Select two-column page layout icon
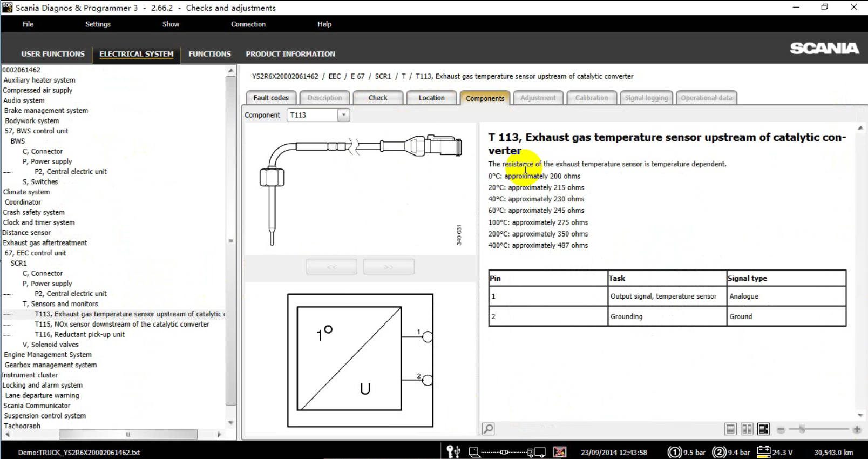 click(x=747, y=429)
